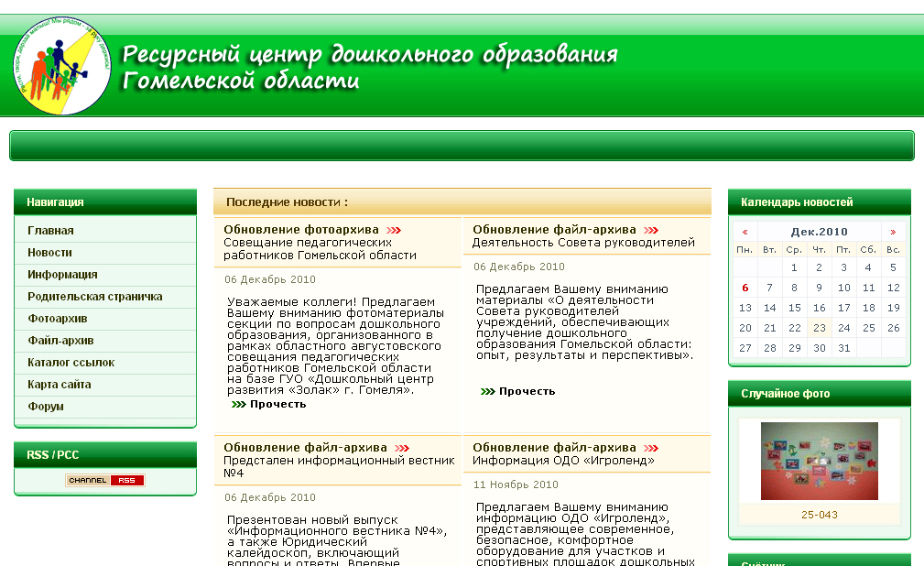Open Родительская страничка menu item
The image size is (924, 566).
pyautogui.click(x=94, y=297)
